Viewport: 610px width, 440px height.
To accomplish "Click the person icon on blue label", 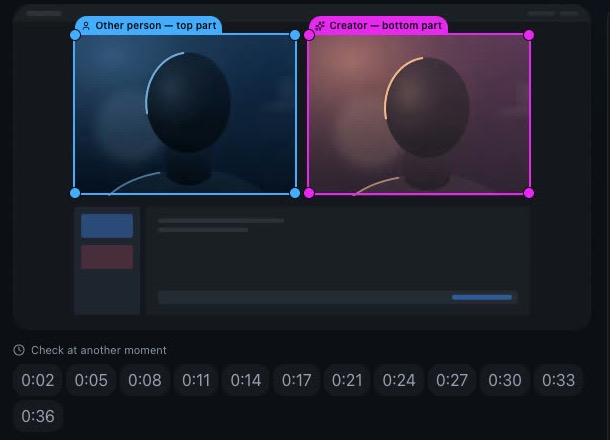I will coord(86,26).
